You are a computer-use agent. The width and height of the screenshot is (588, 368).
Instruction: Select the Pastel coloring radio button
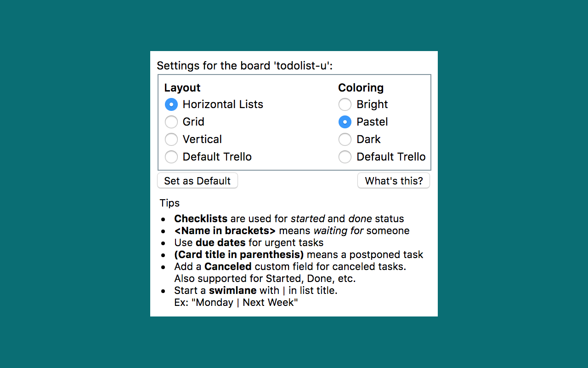pos(345,122)
